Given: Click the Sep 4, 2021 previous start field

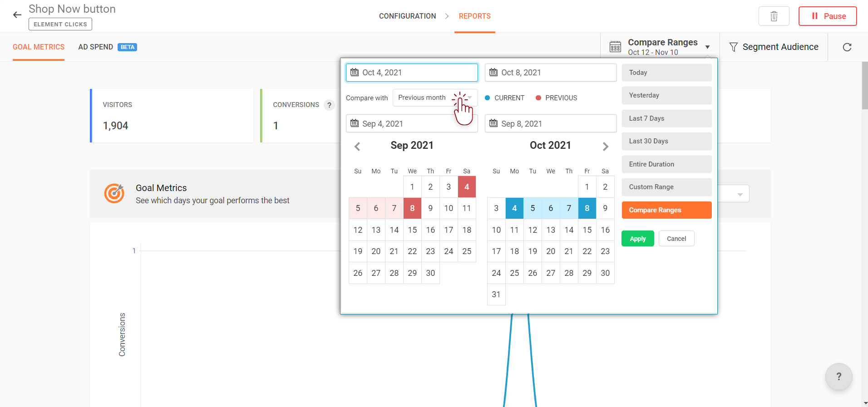Looking at the screenshot, I should (412, 123).
